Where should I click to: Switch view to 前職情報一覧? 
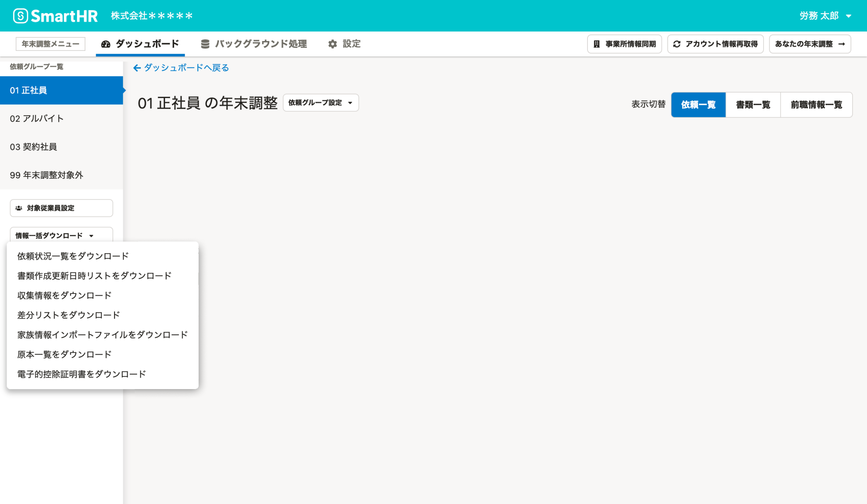(x=817, y=105)
